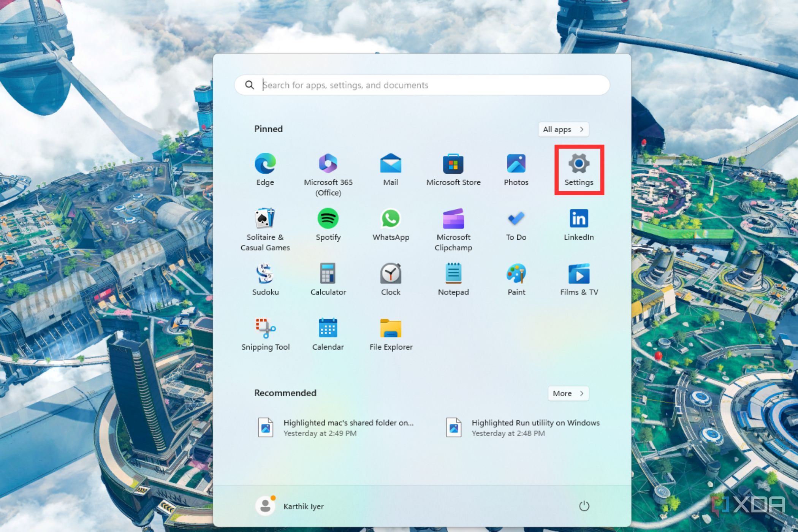The width and height of the screenshot is (798, 532).
Task: Expand the All apps list
Action: pos(563,130)
